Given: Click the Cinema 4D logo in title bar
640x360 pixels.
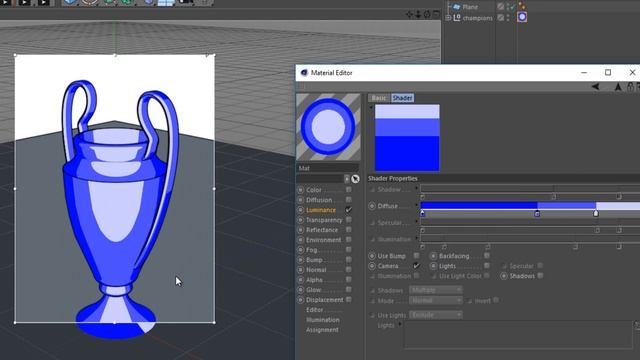Looking at the screenshot, I should pyautogui.click(x=304, y=73).
